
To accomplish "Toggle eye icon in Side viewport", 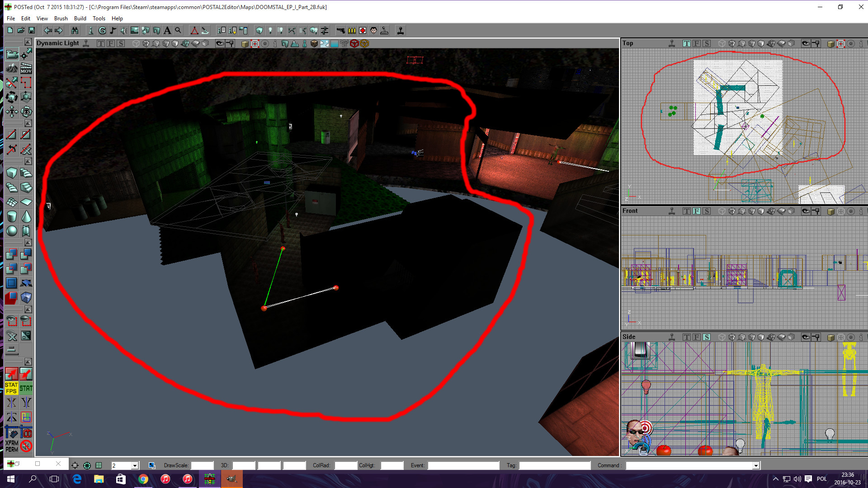I will point(806,337).
